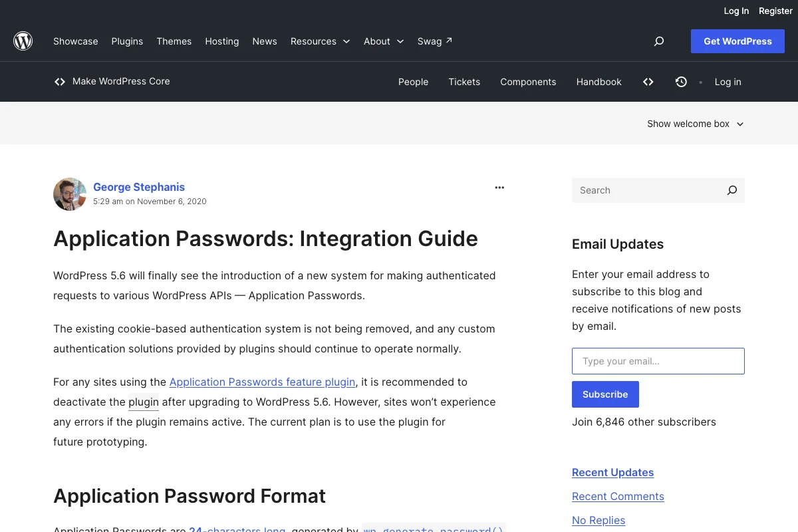This screenshot has height=532, width=798.
Task: Click Log in in the Core subnav
Action: 728,82
